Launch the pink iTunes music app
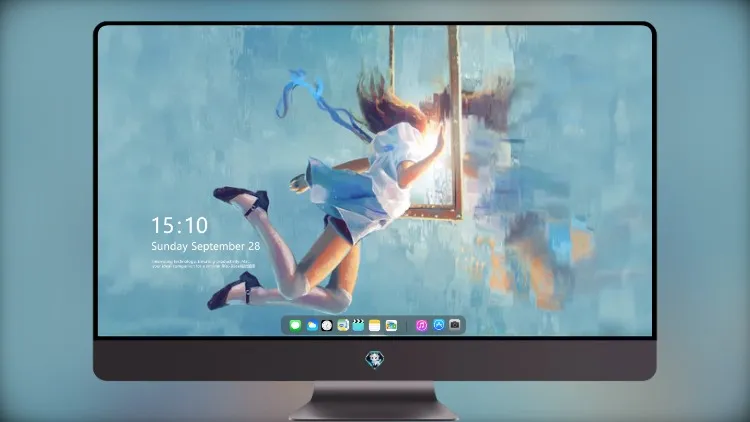Screen dimensions: 750x422 421,325
